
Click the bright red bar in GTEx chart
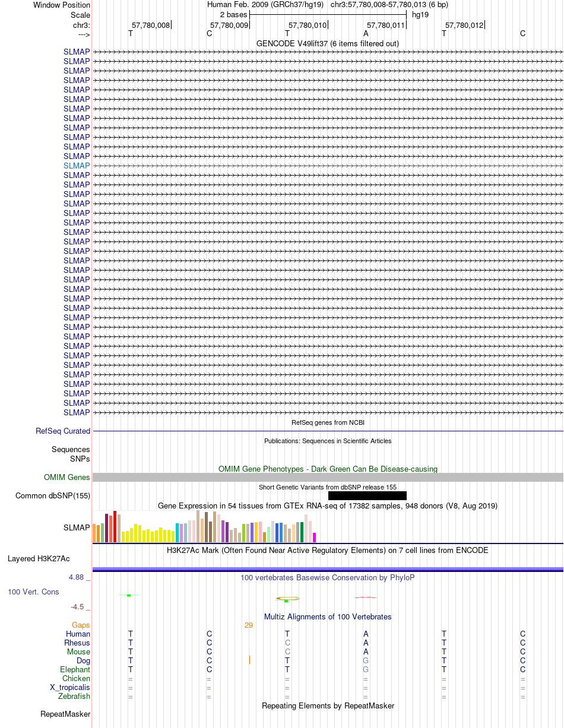click(115, 526)
